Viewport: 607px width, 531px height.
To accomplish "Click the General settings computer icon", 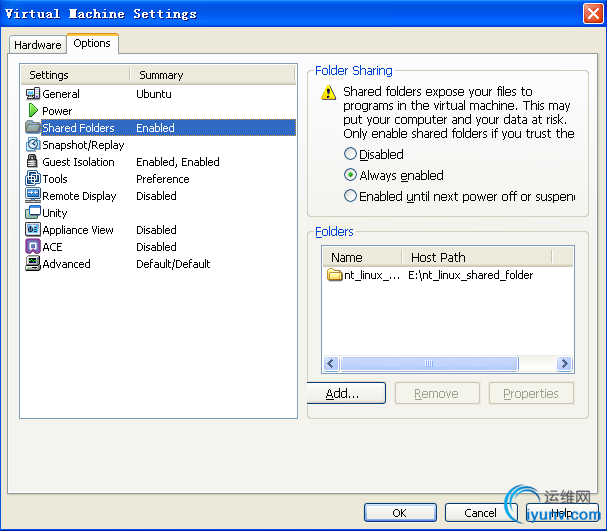I will click(x=33, y=94).
